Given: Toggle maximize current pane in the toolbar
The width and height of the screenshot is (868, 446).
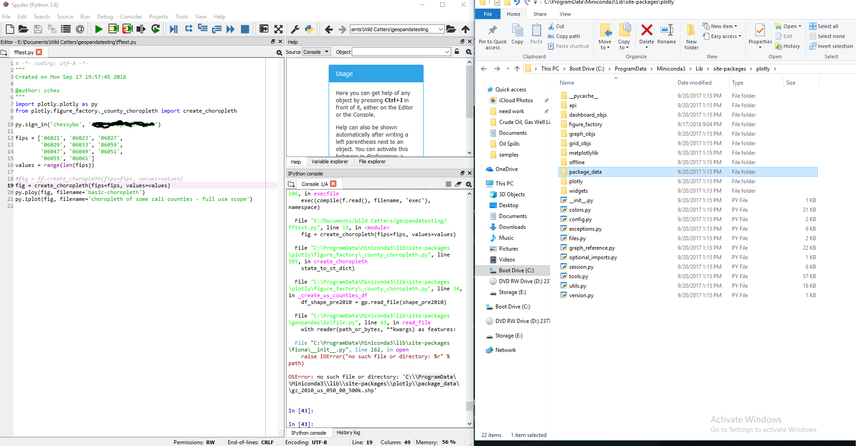Looking at the screenshot, I should 264,29.
